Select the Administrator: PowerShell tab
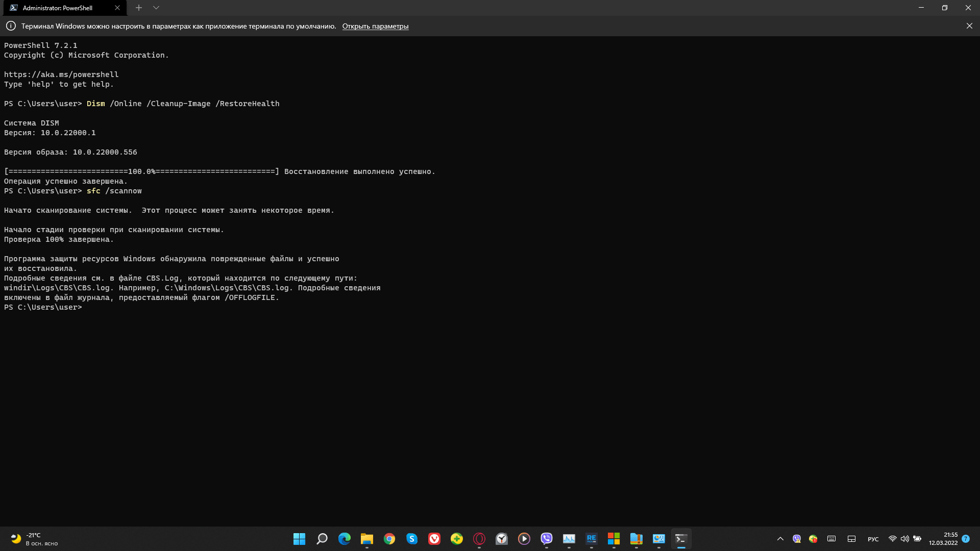Viewport: 980px width, 551px height. pyautogui.click(x=58, y=8)
